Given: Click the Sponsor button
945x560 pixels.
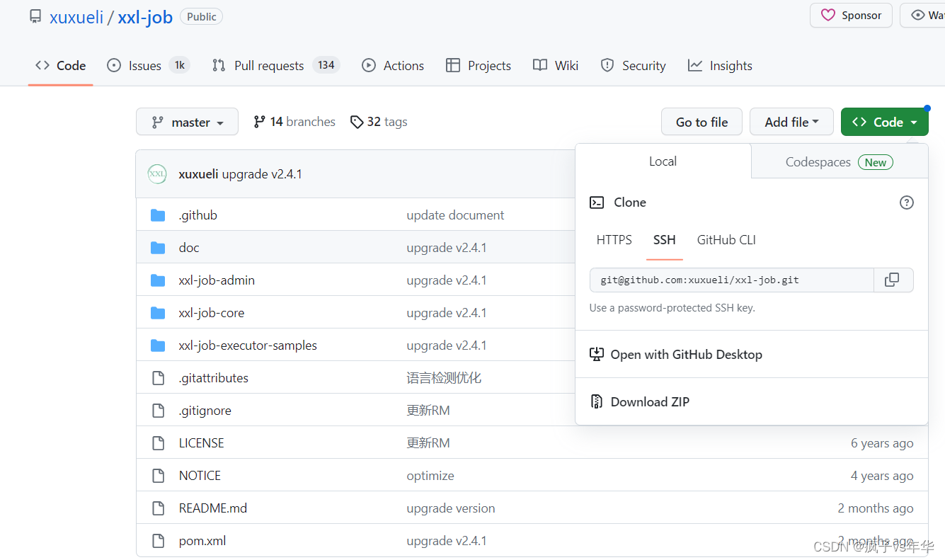Looking at the screenshot, I should click(851, 16).
